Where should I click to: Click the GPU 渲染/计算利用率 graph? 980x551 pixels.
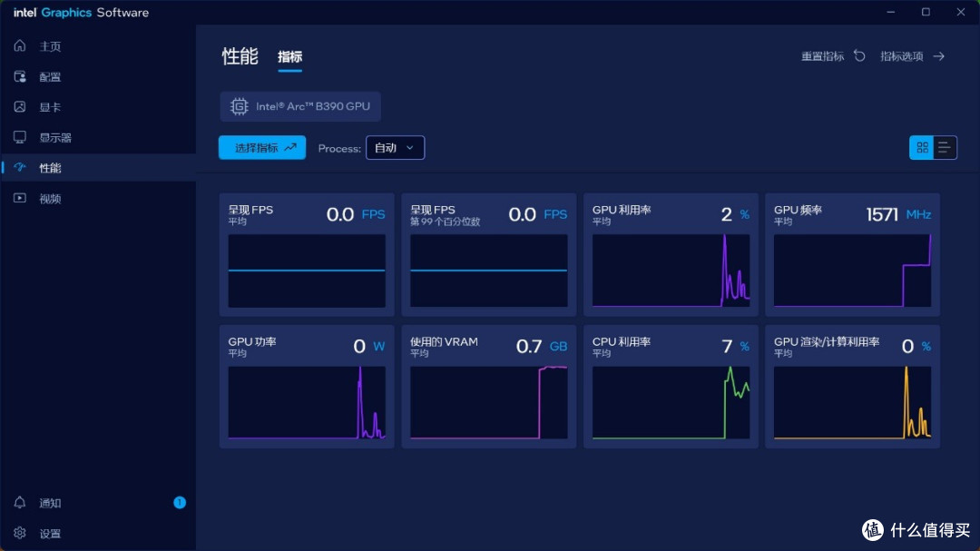click(x=852, y=402)
